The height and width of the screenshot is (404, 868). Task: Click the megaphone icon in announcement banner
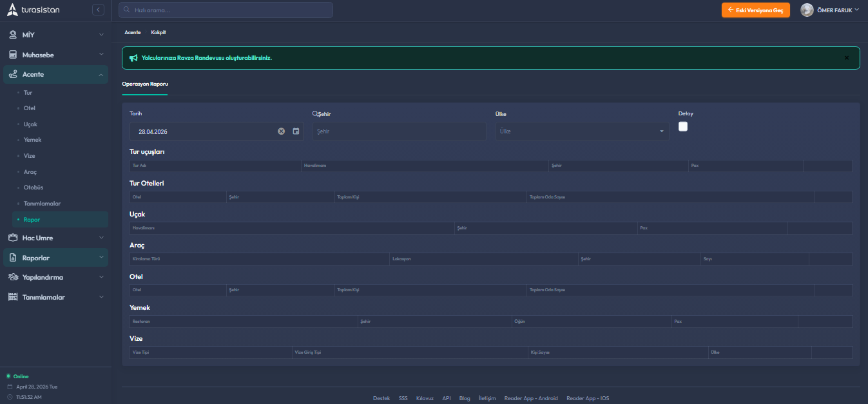pos(133,58)
